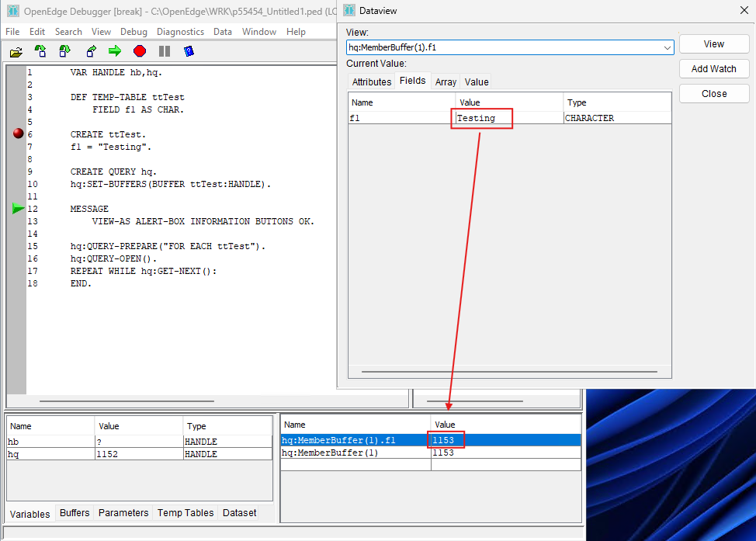Select the Dataset tab

pos(240,512)
